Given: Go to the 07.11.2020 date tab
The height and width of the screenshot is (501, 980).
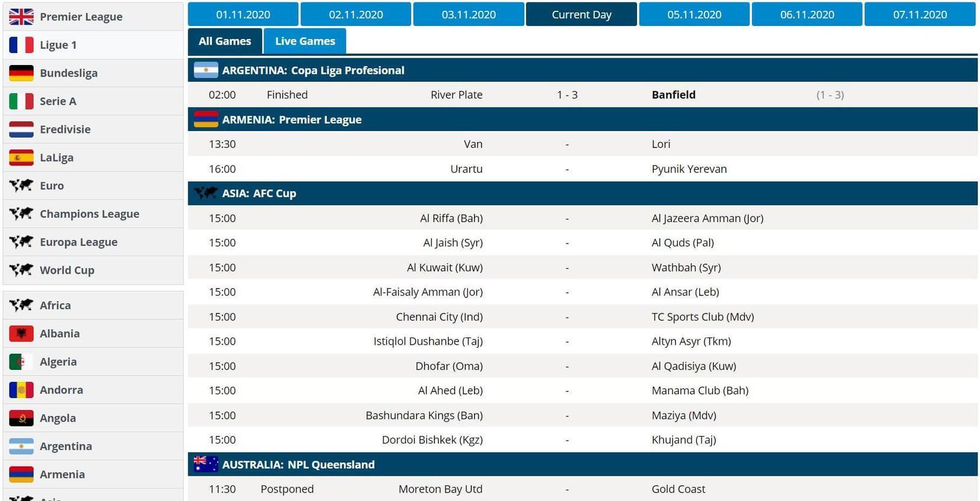Looking at the screenshot, I should [x=919, y=14].
